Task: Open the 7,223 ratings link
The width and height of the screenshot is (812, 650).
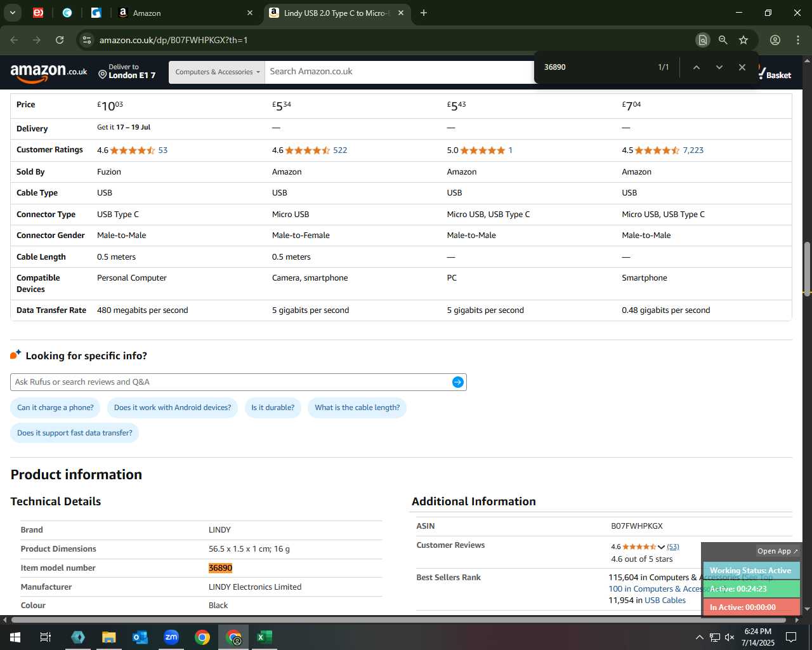Action: (x=693, y=150)
